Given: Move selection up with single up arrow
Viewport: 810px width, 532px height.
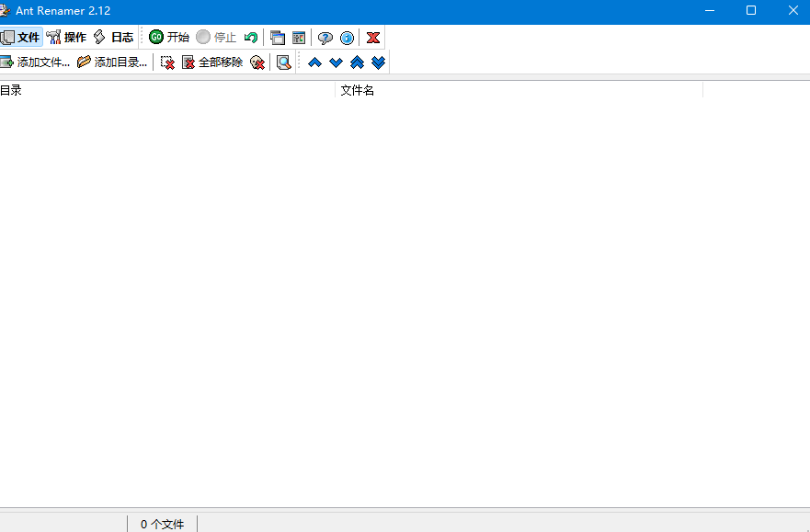Looking at the screenshot, I should coord(314,62).
